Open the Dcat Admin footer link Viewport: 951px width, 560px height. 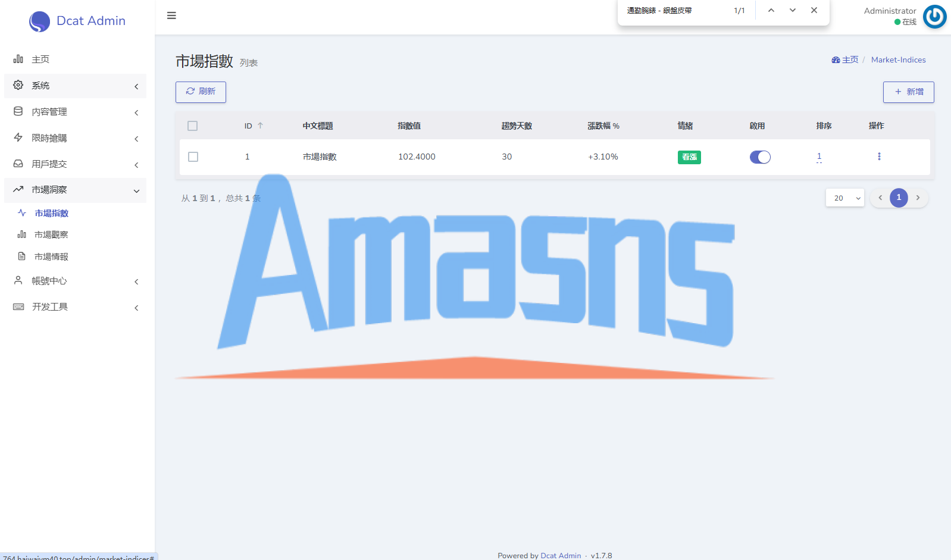[x=561, y=555]
